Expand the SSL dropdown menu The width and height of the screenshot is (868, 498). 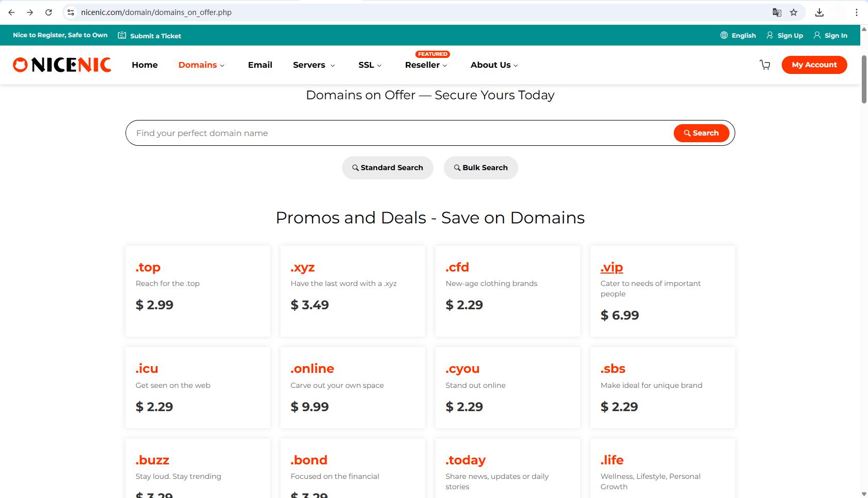[x=370, y=65]
